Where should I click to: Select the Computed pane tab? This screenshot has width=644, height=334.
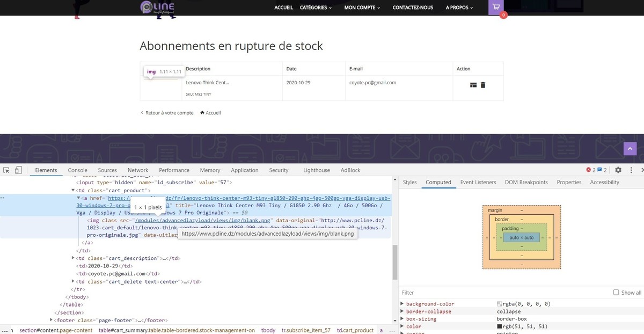tap(438, 183)
